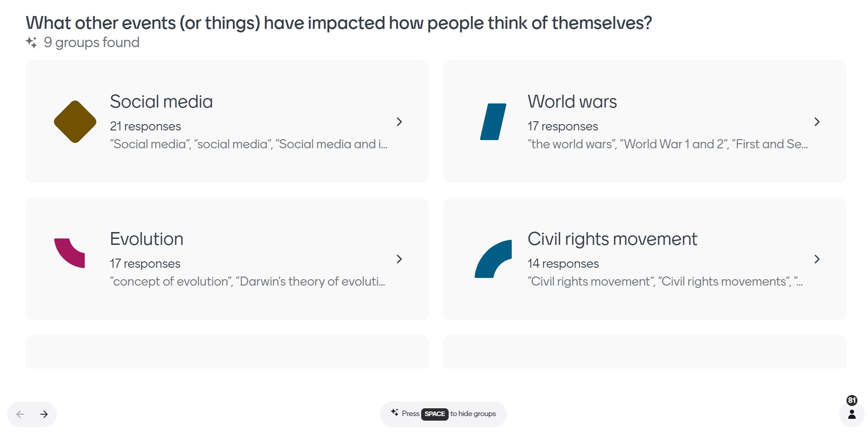Expand the World wars group chevron
Viewport: 868px width, 433px height.
(817, 122)
